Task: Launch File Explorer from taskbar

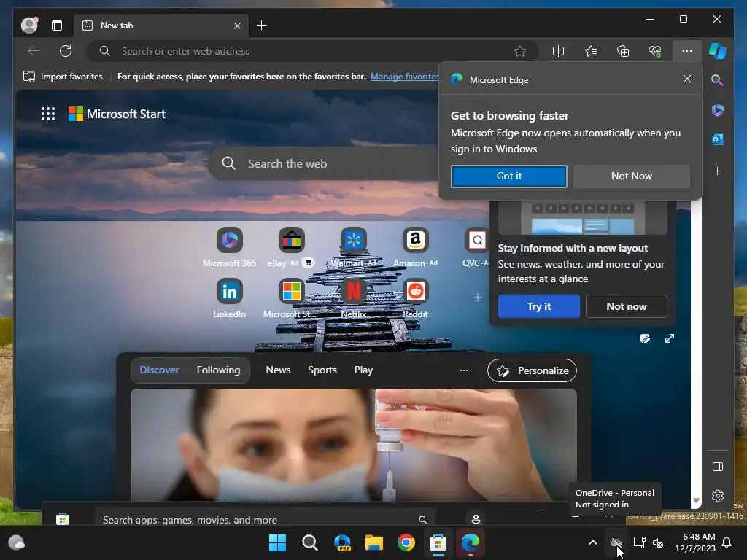Action: 374,542
